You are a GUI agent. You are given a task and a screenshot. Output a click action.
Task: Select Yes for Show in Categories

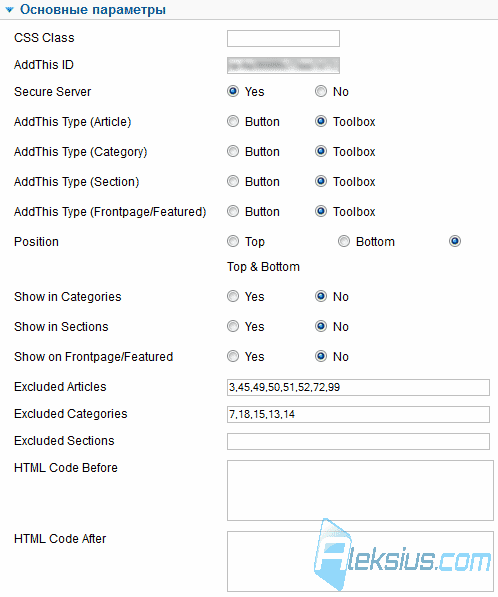(x=233, y=296)
